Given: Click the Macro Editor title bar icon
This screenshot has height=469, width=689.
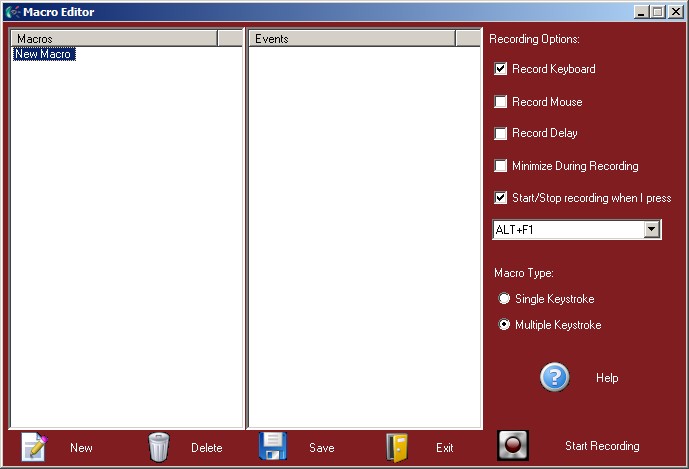Looking at the screenshot, I should [11, 12].
